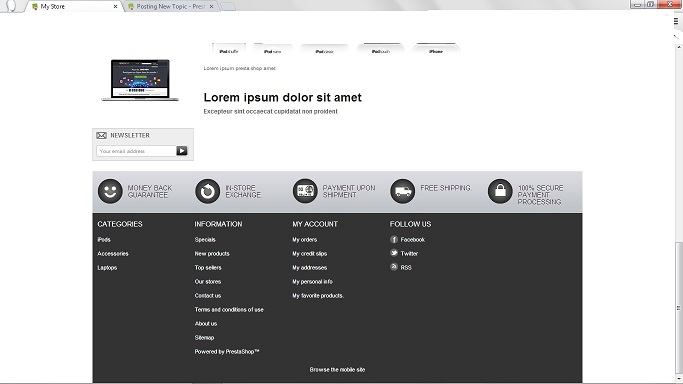Open the Accessories category link
683x384 pixels.
113,253
